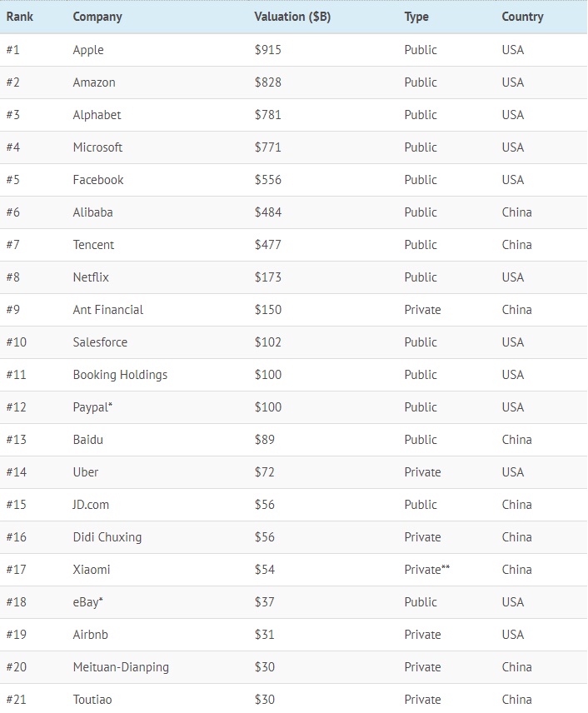Select the Netflix company name
Viewport: 588px width, 713px height.
[x=91, y=277]
